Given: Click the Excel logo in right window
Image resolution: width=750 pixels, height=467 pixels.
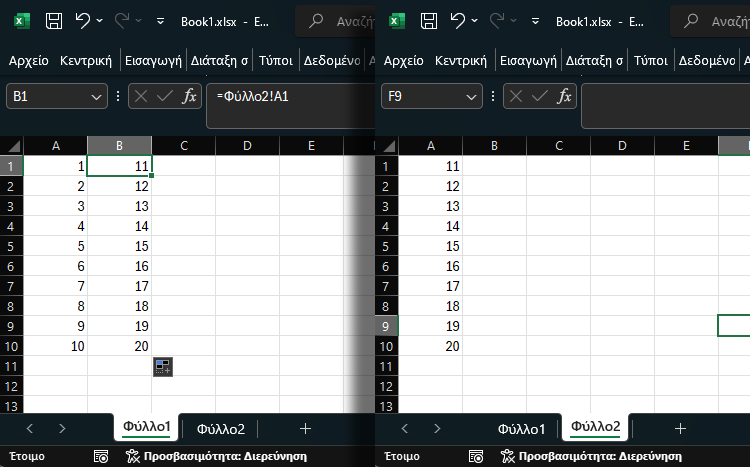Looking at the screenshot, I should pos(397,21).
